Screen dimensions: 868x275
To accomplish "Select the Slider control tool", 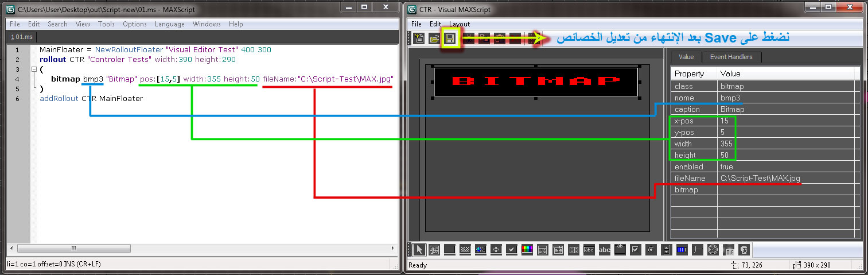I will pos(697,250).
